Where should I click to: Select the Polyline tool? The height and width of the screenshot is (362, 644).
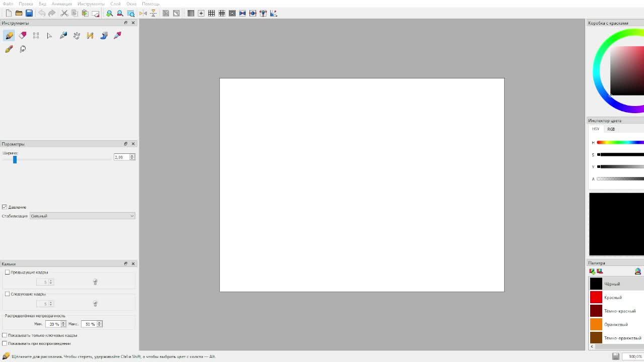click(90, 35)
